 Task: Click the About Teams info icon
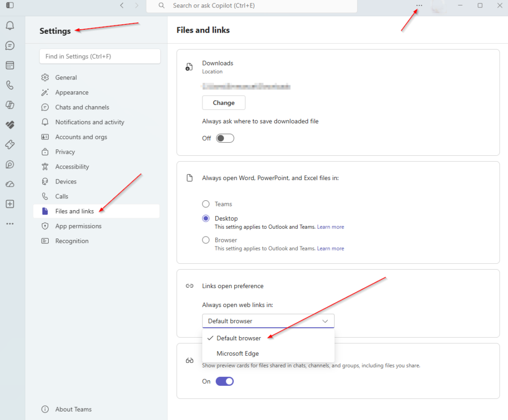(x=45, y=409)
